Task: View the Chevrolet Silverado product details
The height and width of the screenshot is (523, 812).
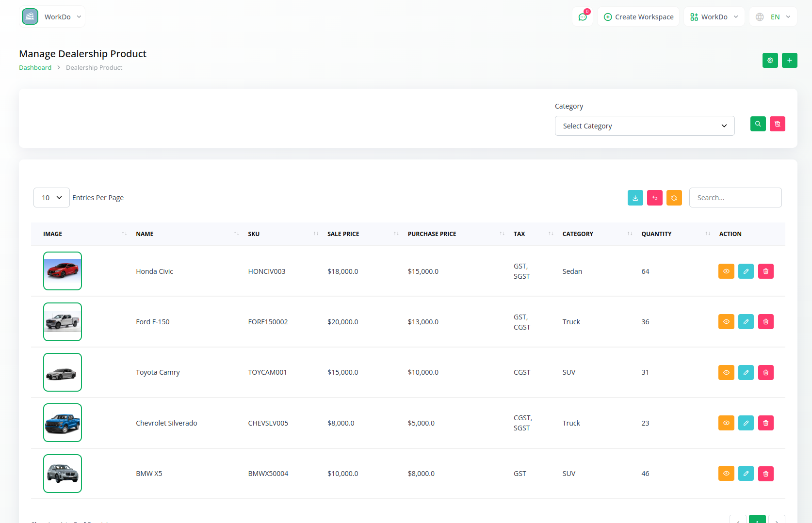Action: point(726,423)
